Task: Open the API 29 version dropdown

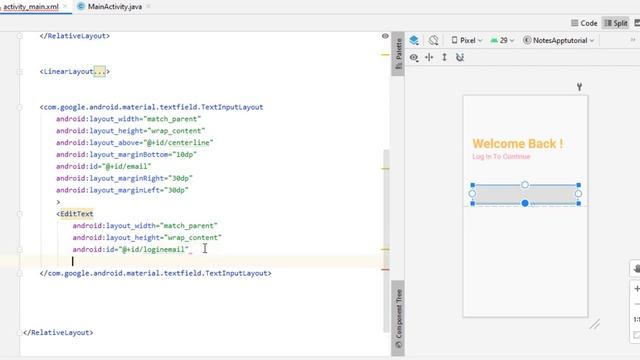Action: point(502,40)
